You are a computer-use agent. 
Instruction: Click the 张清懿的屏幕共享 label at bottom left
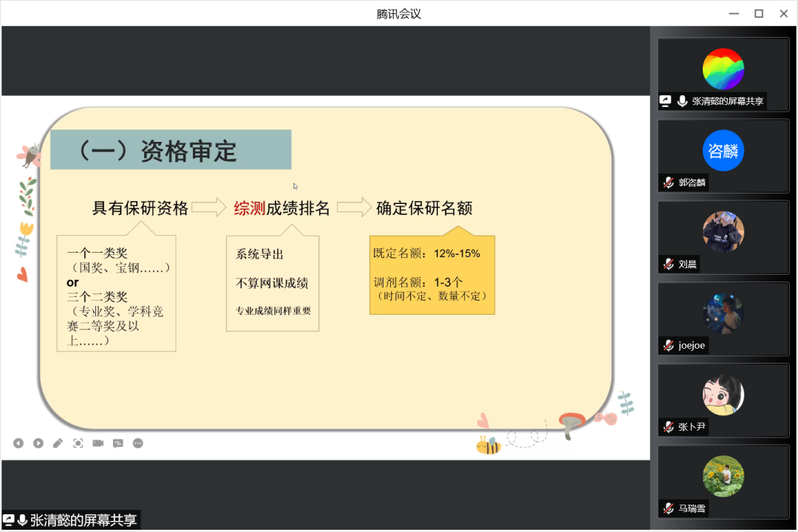(83, 520)
